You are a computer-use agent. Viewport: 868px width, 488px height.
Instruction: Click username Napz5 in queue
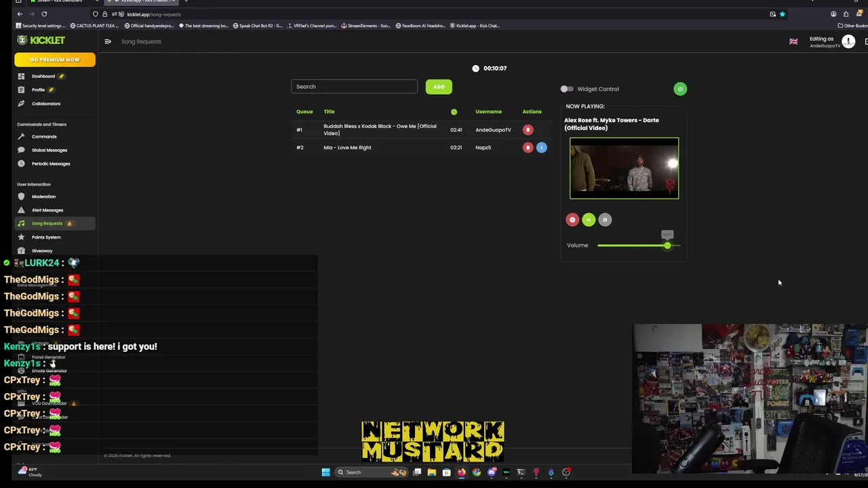(x=483, y=148)
